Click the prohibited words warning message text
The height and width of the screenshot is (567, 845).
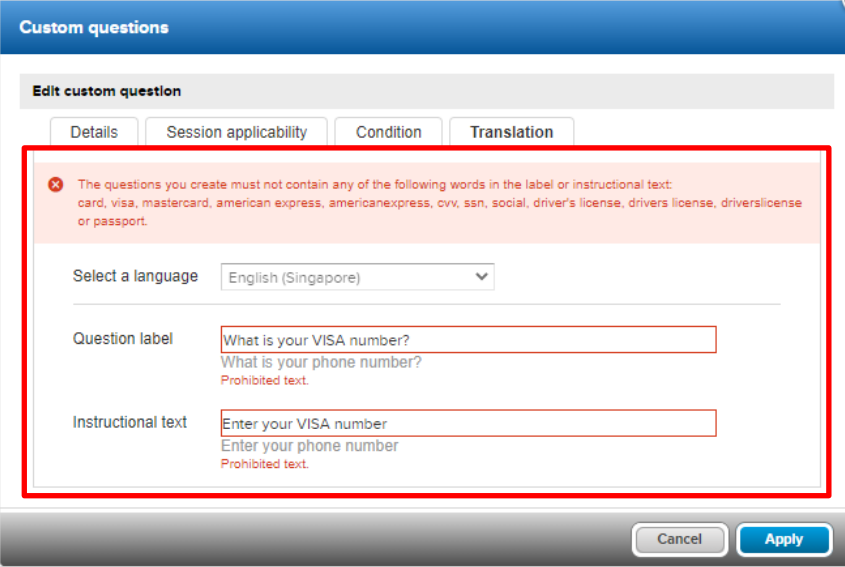(439, 203)
